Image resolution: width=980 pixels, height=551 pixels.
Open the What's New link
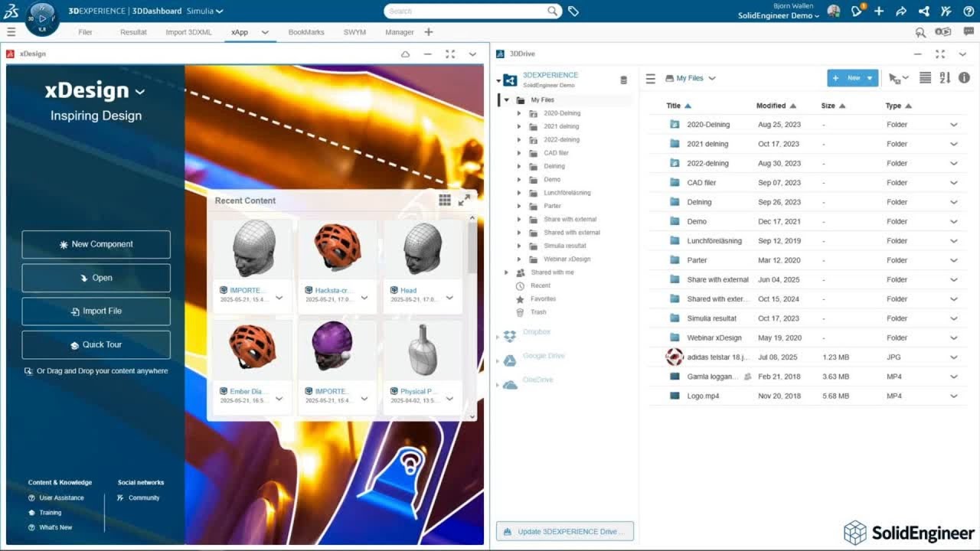pos(56,527)
